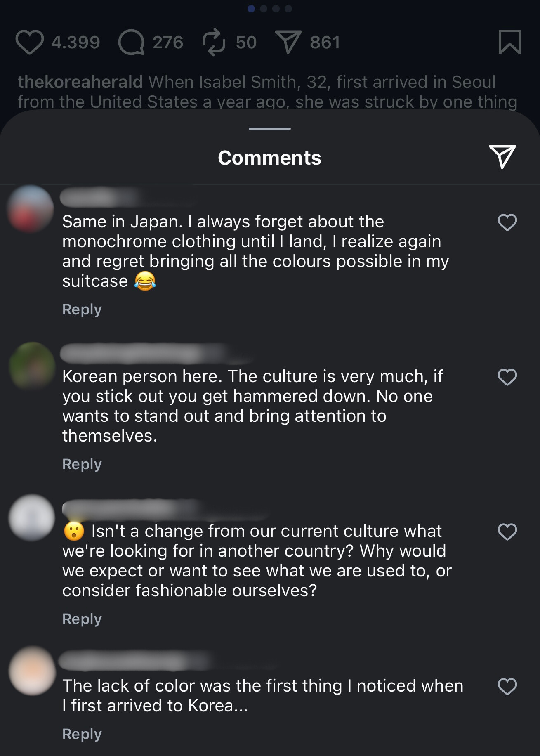The image size is (540, 756).
Task: Like the 'Same in Japan' comment
Action: [x=507, y=222]
